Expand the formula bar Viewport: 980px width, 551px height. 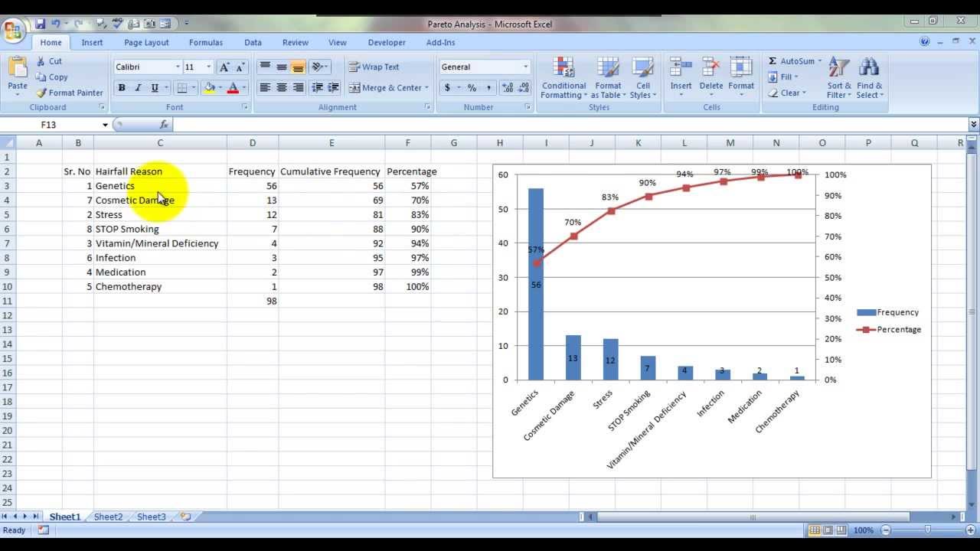(973, 125)
